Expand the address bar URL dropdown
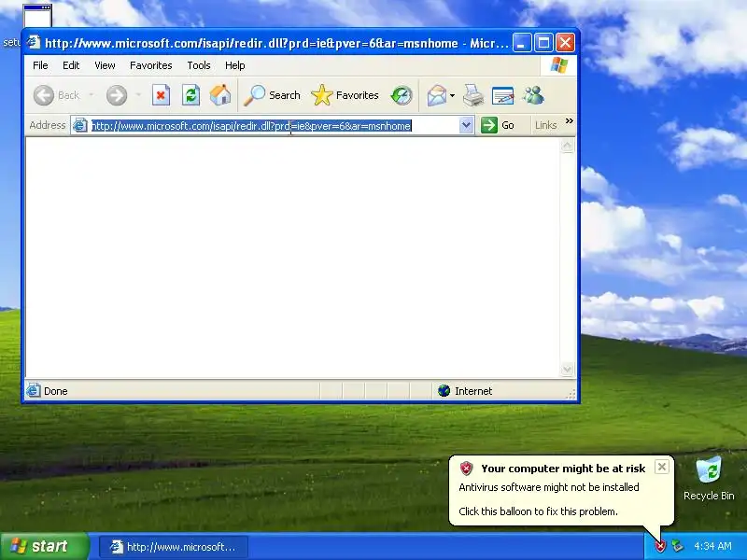 [x=466, y=125]
